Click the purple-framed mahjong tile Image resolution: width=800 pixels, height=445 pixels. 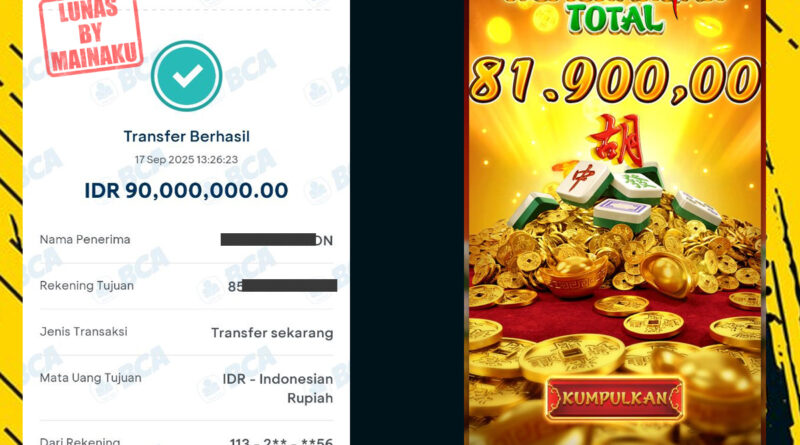click(622, 214)
